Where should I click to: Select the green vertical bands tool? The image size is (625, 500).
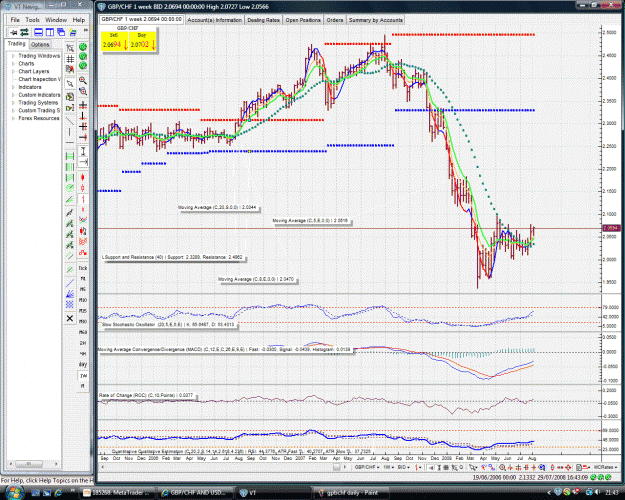coord(70,167)
